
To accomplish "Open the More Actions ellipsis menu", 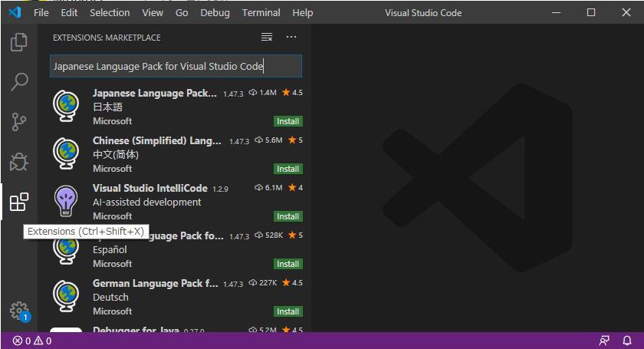I will [291, 37].
